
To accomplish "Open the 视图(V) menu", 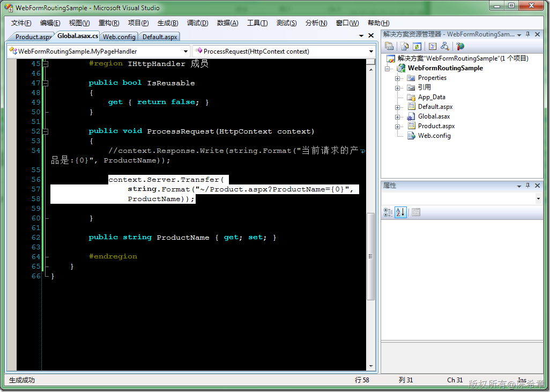I will [x=79, y=23].
